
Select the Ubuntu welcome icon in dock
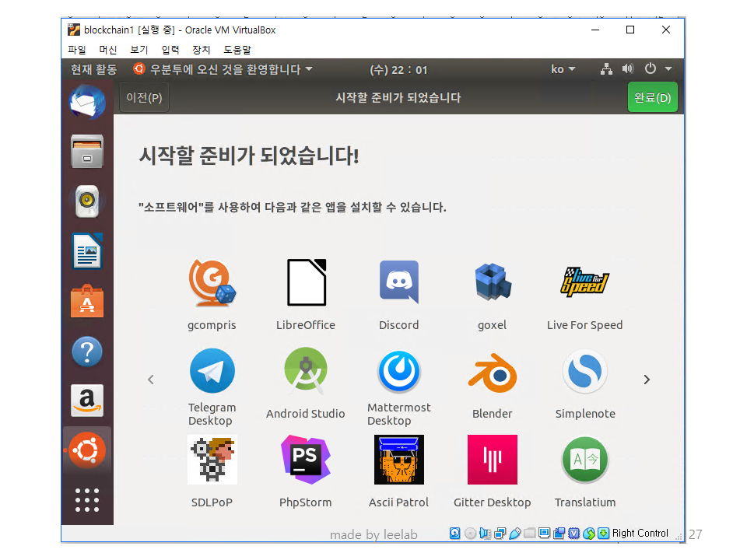coord(87,450)
